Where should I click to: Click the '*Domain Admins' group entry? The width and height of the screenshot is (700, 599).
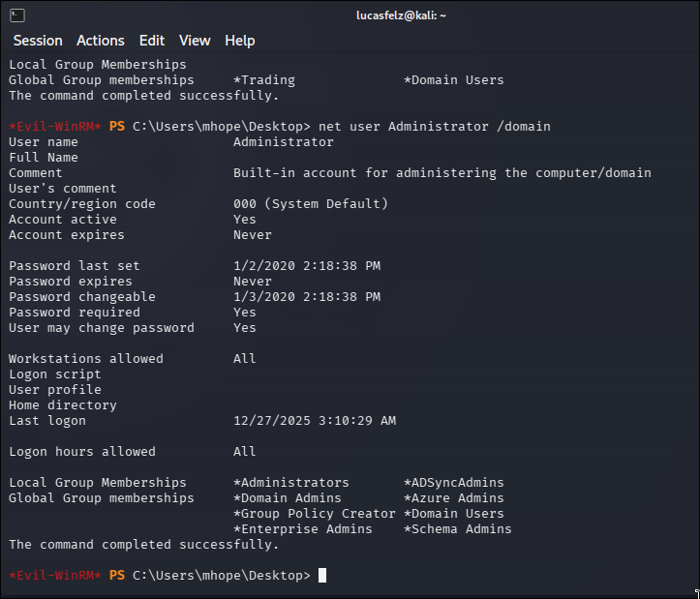(x=288, y=498)
